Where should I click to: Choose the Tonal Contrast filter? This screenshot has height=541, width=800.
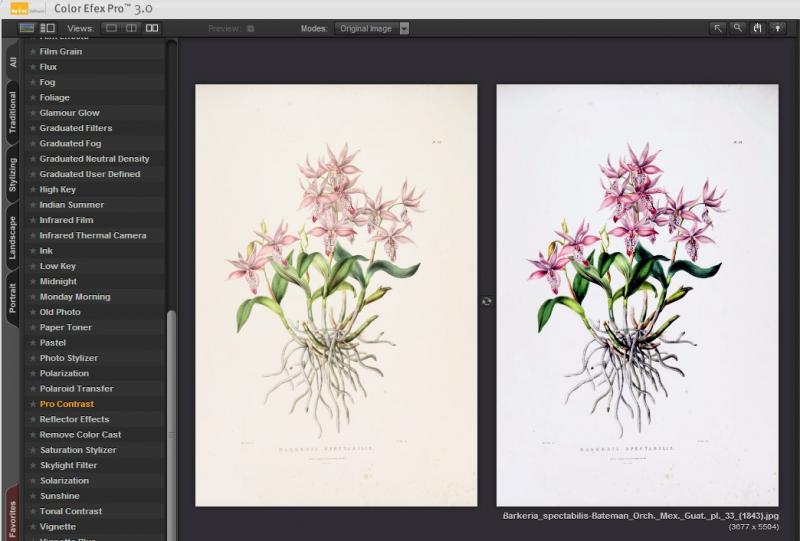71,511
